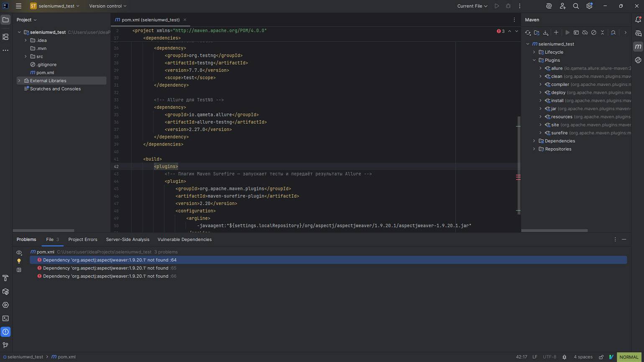Toggle the Maven tool window button
The height and width of the screenshot is (362, 644).
638,46
